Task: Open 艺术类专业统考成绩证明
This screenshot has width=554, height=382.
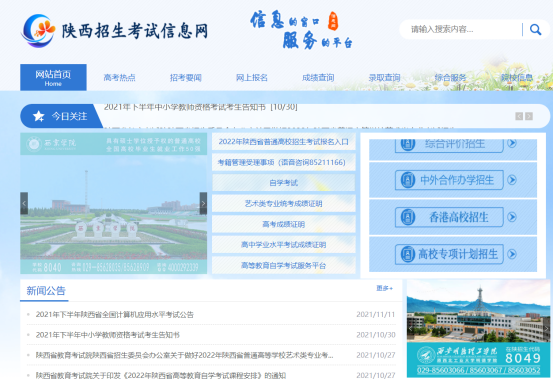Action: [x=284, y=204]
